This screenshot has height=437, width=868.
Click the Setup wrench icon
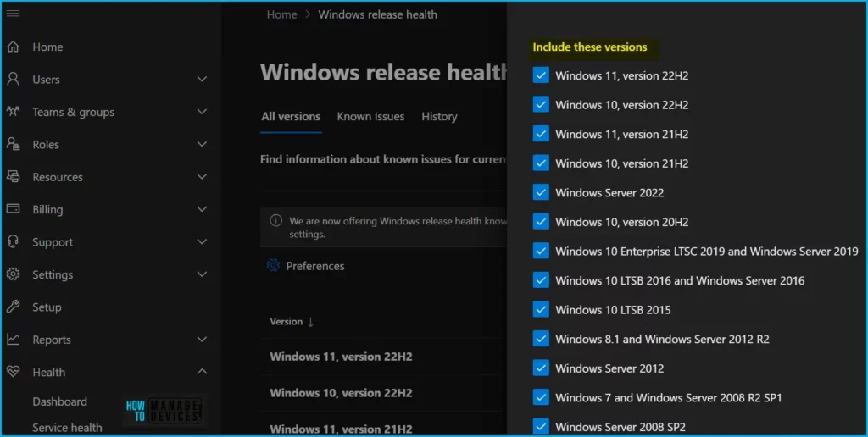click(x=13, y=307)
